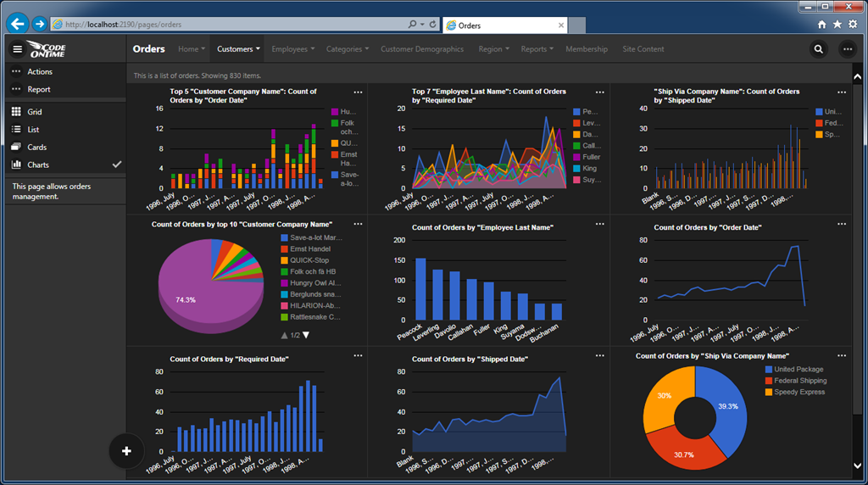
Task: Open the more options button in top bar
Action: [847, 49]
